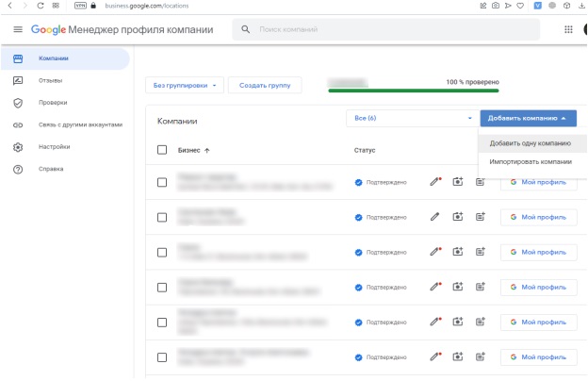
Task: Open the Google apps grid
Action: [x=568, y=30]
